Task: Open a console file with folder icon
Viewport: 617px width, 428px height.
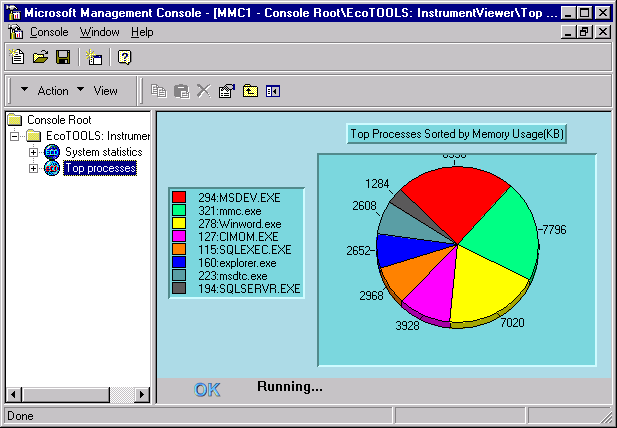Action: click(40, 57)
